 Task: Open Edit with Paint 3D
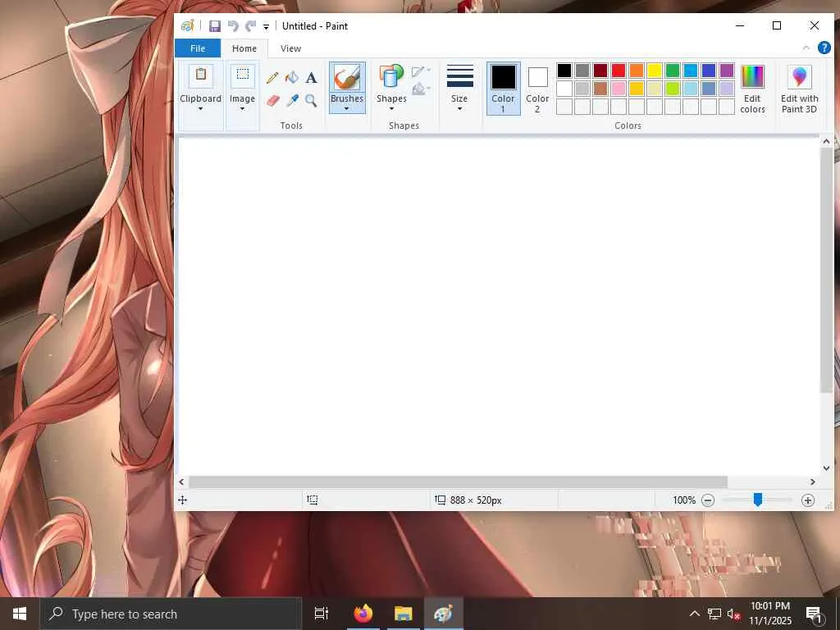(799, 89)
